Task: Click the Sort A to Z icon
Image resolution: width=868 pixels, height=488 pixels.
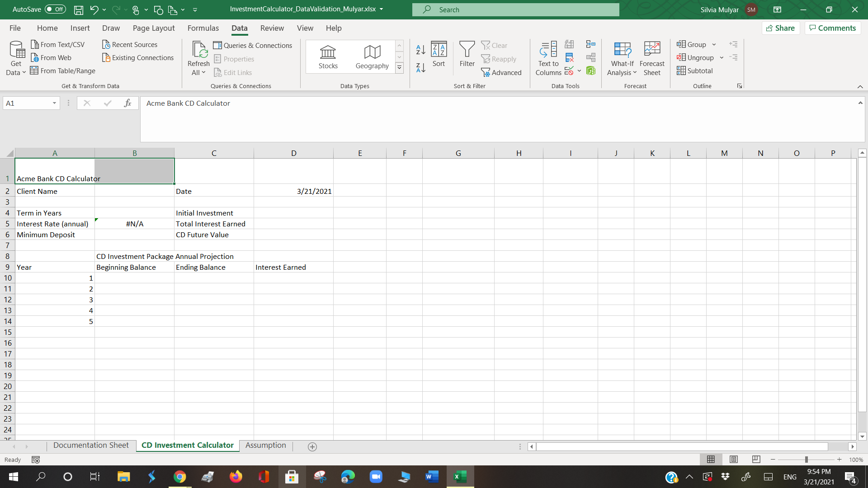Action: (x=420, y=50)
